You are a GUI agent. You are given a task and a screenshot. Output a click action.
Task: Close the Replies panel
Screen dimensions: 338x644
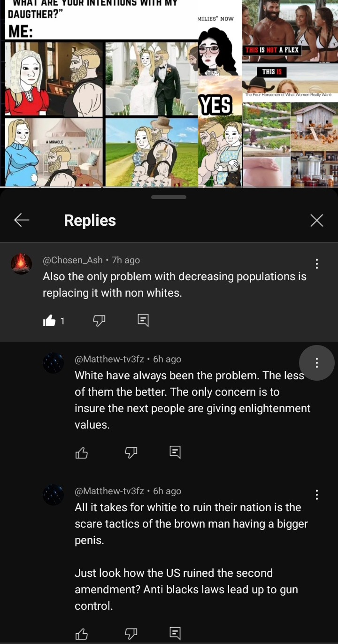pos(317,220)
